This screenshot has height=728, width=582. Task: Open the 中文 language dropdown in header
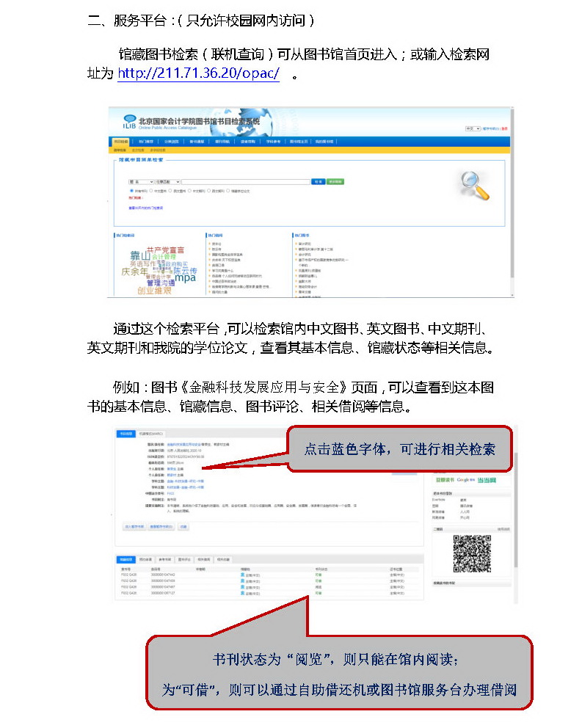(473, 128)
